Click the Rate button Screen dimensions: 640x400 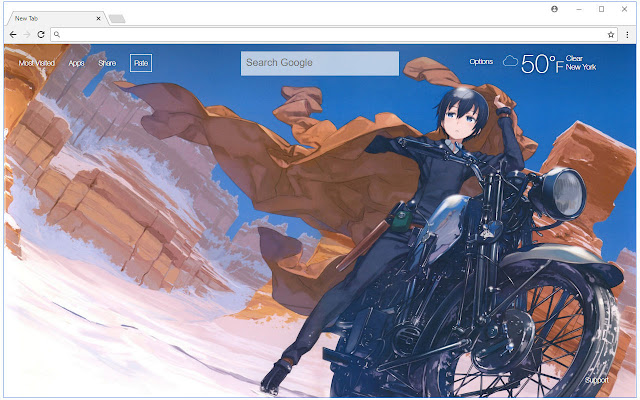coord(141,63)
